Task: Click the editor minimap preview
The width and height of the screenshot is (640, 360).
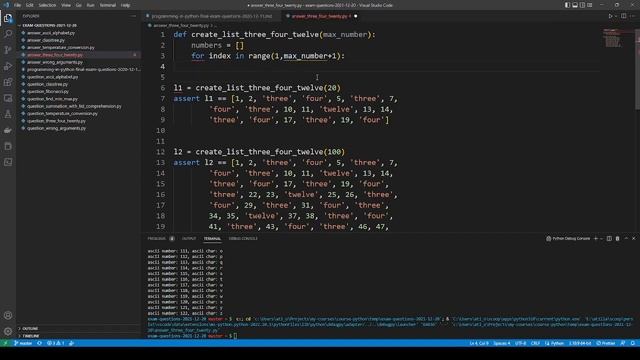Action: pos(612,38)
